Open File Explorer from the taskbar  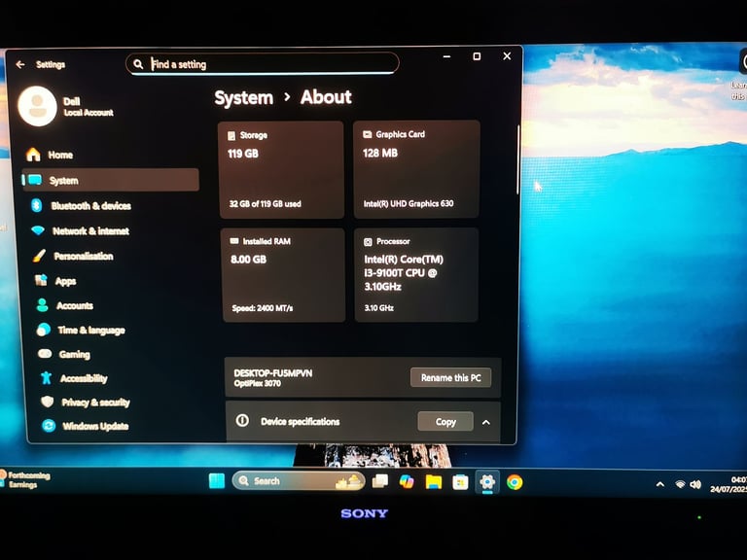434,482
